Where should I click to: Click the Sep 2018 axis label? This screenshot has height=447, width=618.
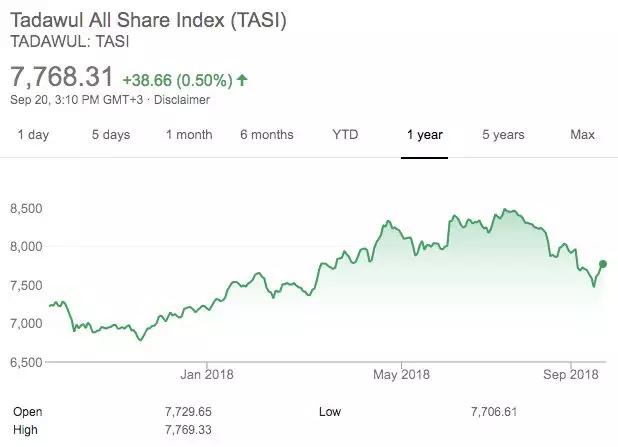click(x=571, y=375)
